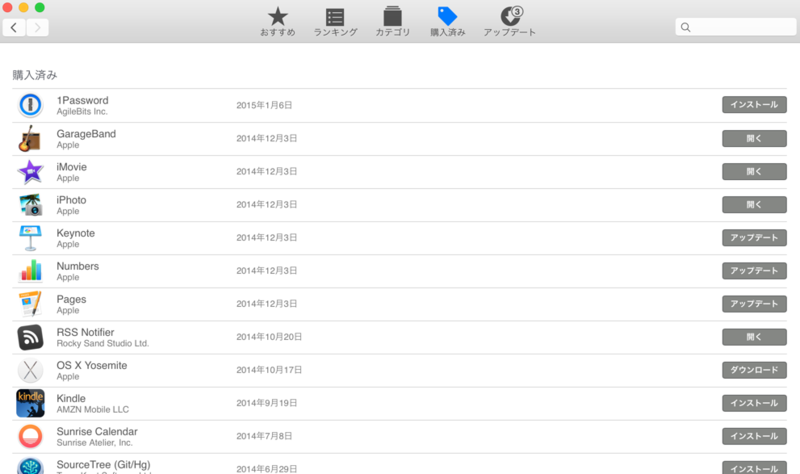Open RSS Notifier with its 開く button
This screenshot has height=474, width=800.
click(754, 337)
